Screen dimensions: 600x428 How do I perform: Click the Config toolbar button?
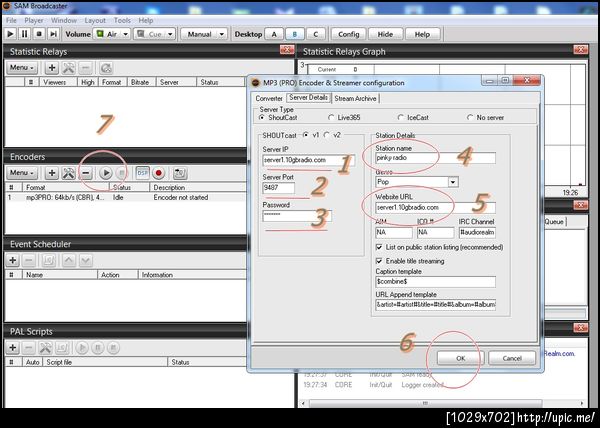tap(349, 34)
